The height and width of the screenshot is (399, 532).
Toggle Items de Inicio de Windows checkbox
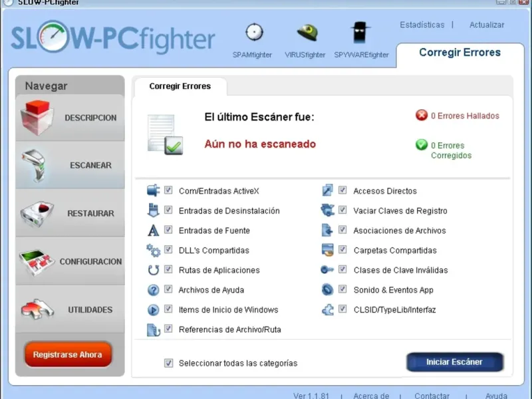(168, 309)
